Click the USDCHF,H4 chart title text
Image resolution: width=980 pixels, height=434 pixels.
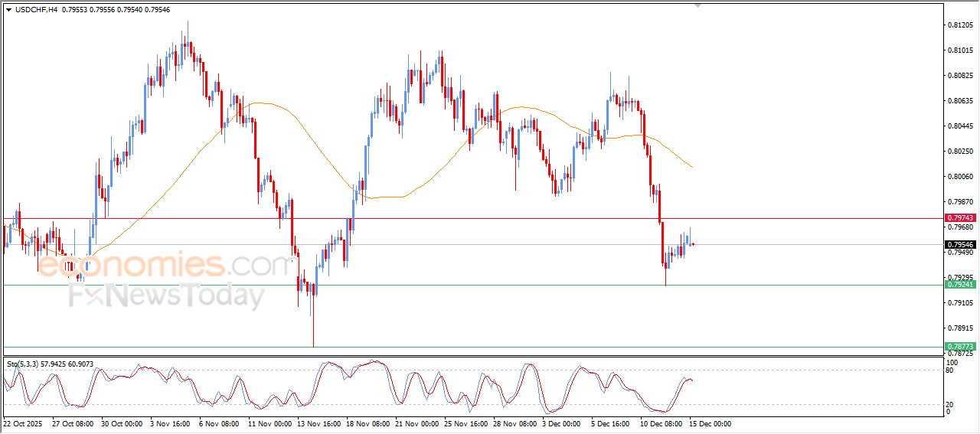click(37, 9)
